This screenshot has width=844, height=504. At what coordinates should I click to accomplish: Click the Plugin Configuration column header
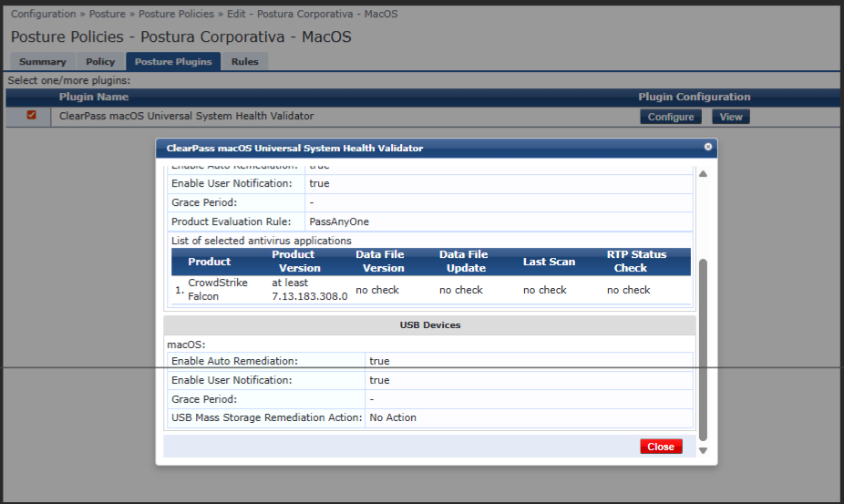695,97
